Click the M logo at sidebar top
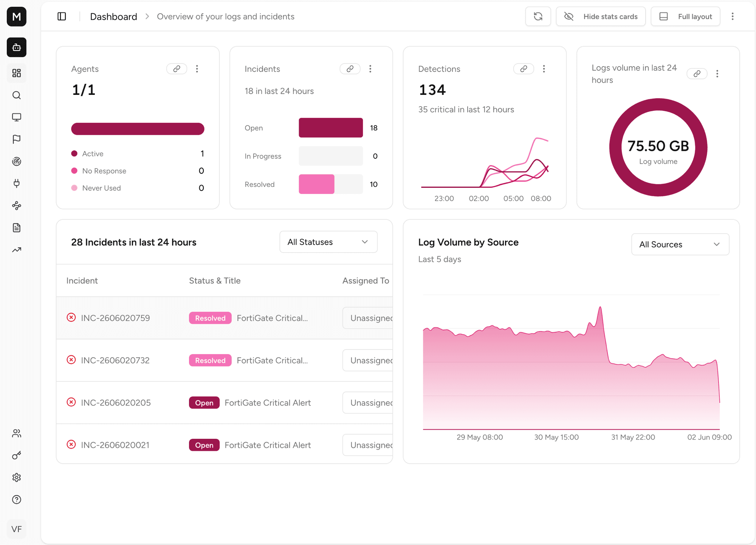 [17, 17]
